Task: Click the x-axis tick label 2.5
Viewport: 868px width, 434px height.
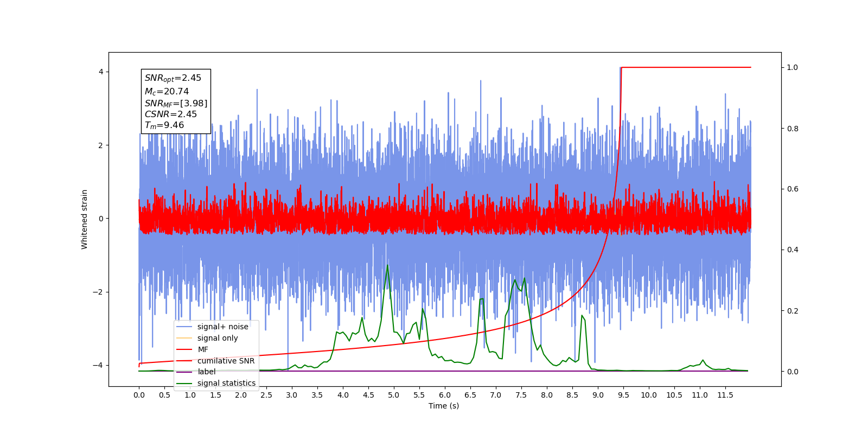Action: coord(266,395)
